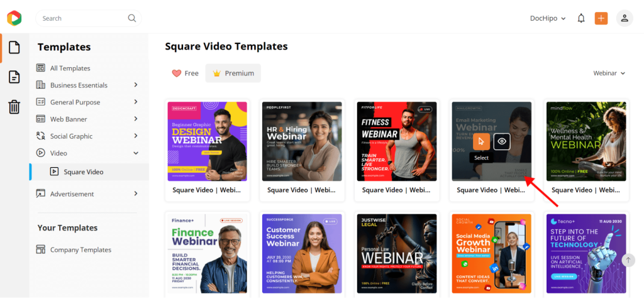Image resolution: width=644 pixels, height=299 pixels.
Task: Click the crown icon on Premium filter
Action: pos(217,73)
